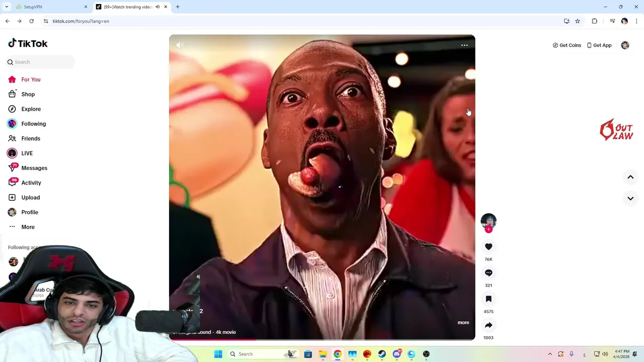This screenshot has width=644, height=362.
Task: Open the Chrome profile avatar
Action: click(x=624, y=21)
